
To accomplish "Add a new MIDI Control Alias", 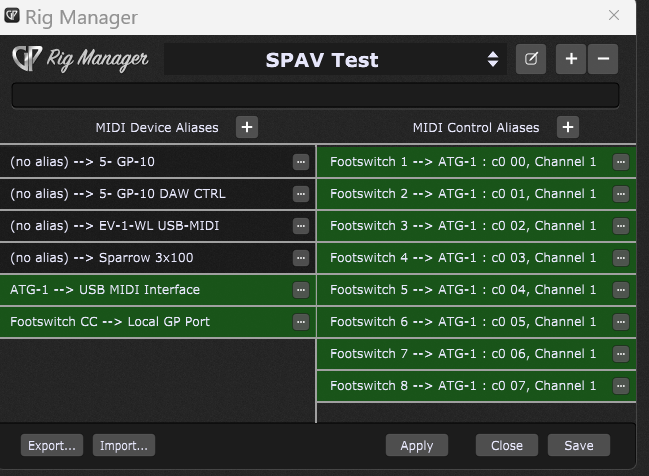I will pyautogui.click(x=568, y=127).
